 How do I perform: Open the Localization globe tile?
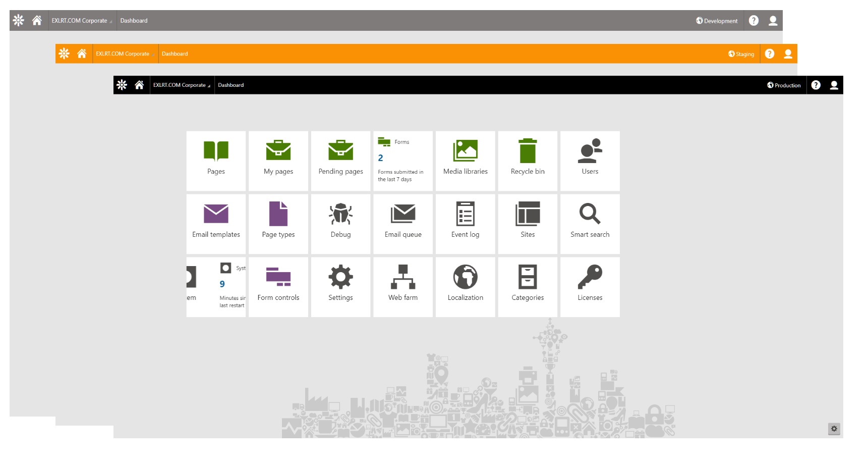pos(465,287)
